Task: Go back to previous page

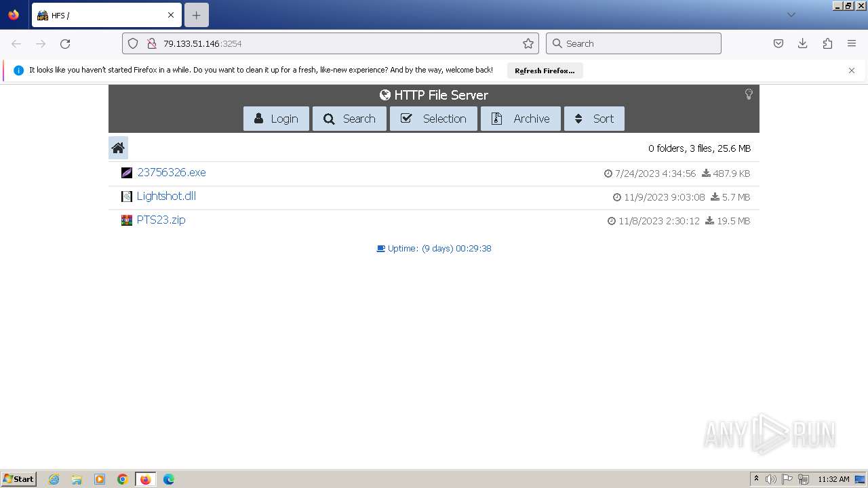Action: point(16,43)
